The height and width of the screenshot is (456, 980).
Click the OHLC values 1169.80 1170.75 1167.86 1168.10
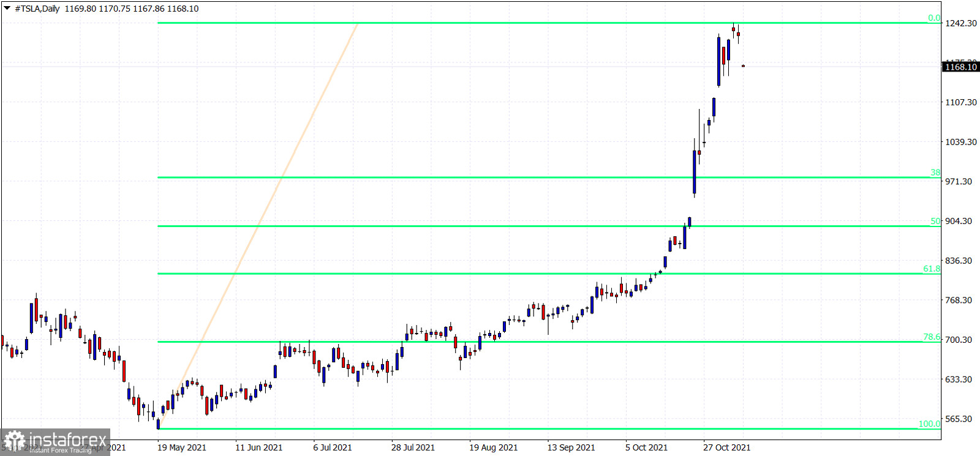132,9
